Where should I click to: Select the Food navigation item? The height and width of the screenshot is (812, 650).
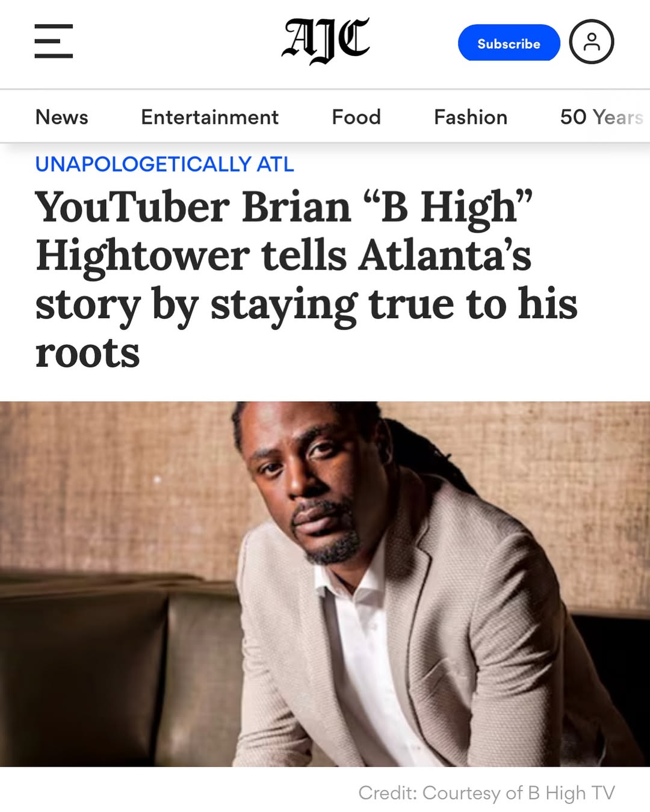(x=356, y=117)
